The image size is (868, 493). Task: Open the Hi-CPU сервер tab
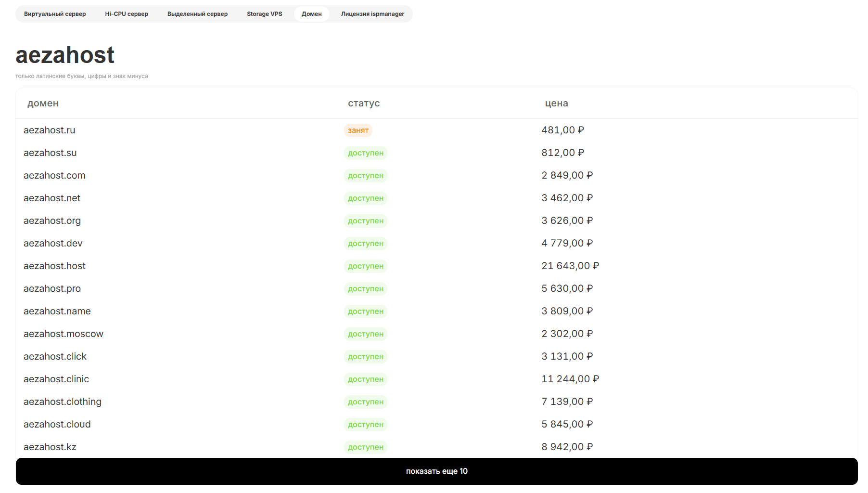tap(127, 14)
